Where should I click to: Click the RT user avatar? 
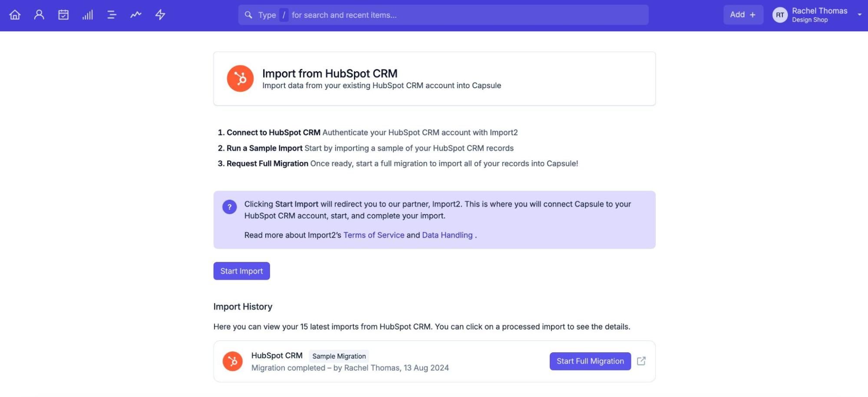pos(780,15)
